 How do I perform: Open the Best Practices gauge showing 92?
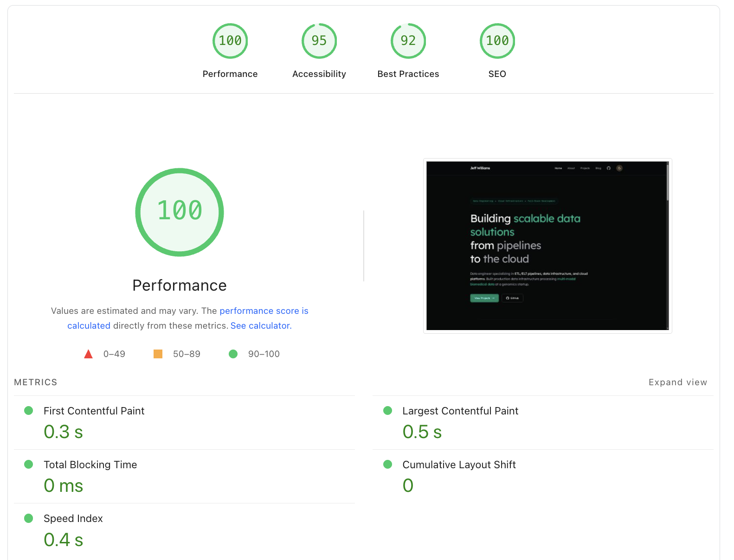pyautogui.click(x=408, y=41)
